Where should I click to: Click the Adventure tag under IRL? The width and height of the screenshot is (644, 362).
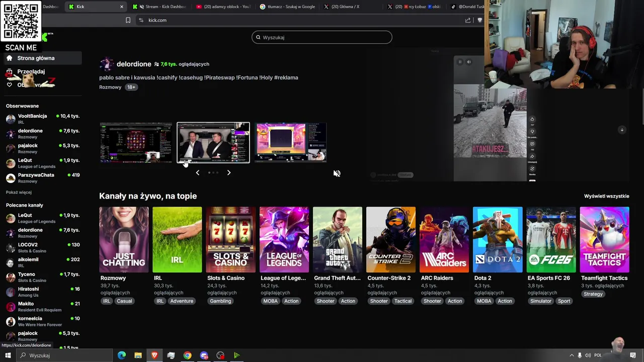click(x=182, y=301)
